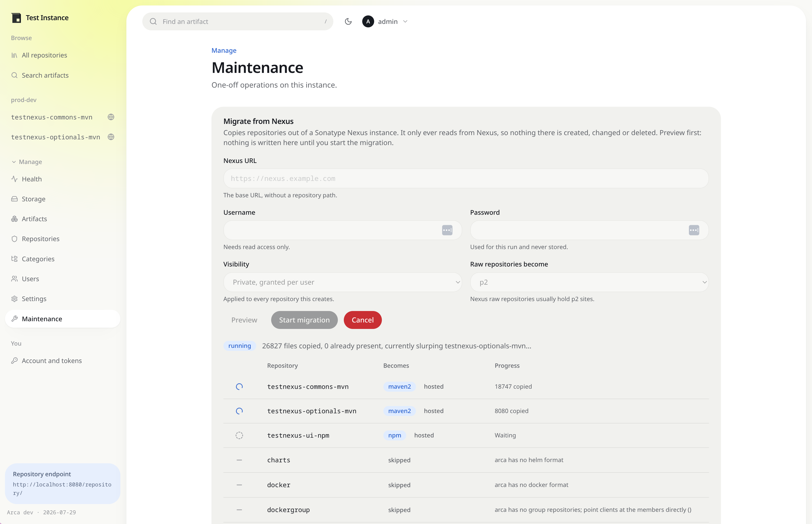Click password manager icon in Password field
The height and width of the screenshot is (524, 812).
[694, 230]
